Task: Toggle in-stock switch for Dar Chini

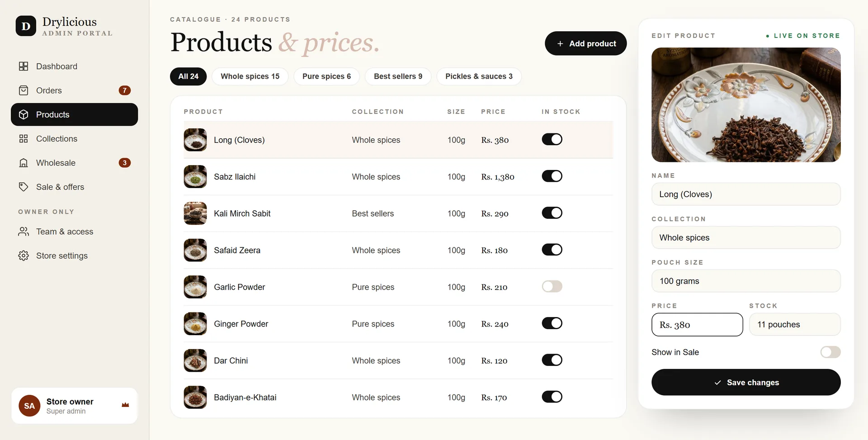Action: click(552, 360)
